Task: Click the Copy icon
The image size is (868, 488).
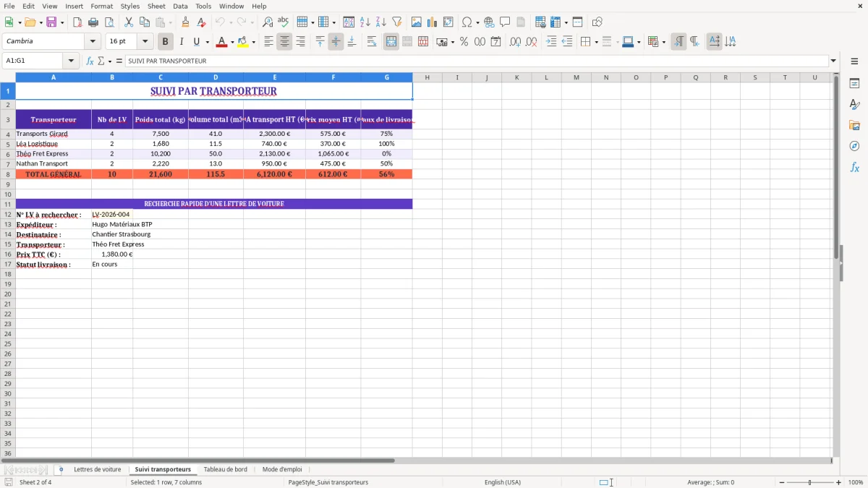Action: tap(145, 22)
